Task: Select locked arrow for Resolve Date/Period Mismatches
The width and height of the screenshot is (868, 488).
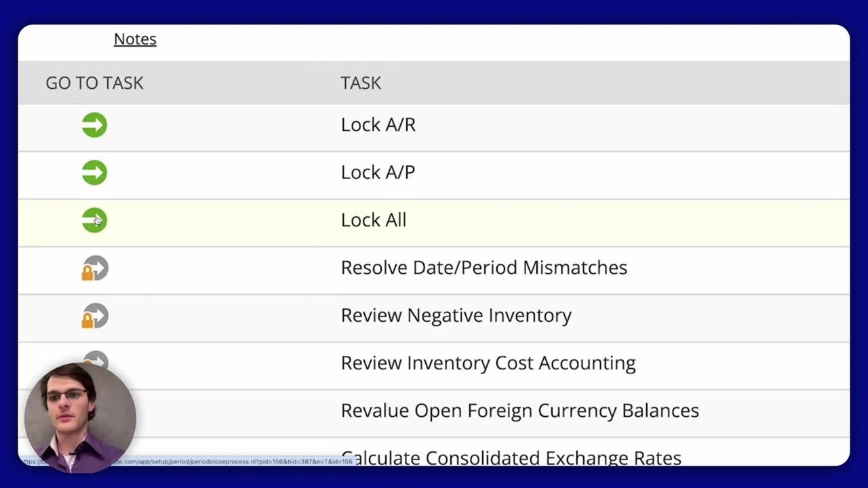Action: (x=95, y=268)
